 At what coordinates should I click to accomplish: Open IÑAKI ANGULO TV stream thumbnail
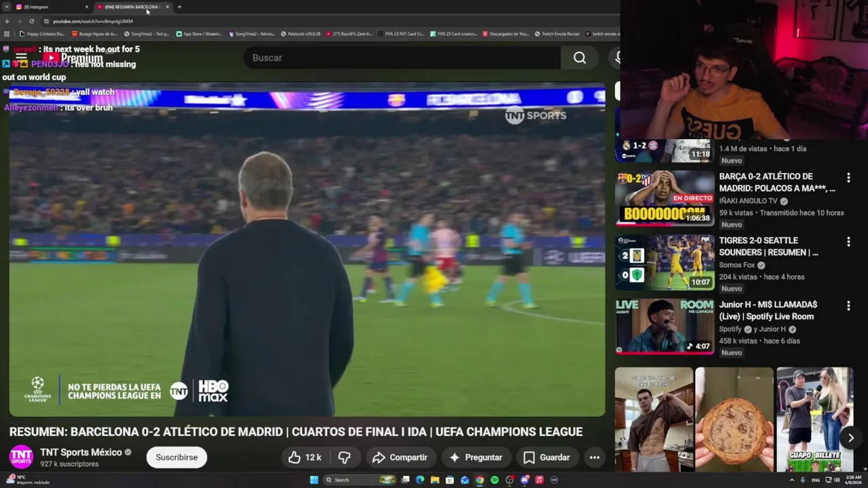665,198
